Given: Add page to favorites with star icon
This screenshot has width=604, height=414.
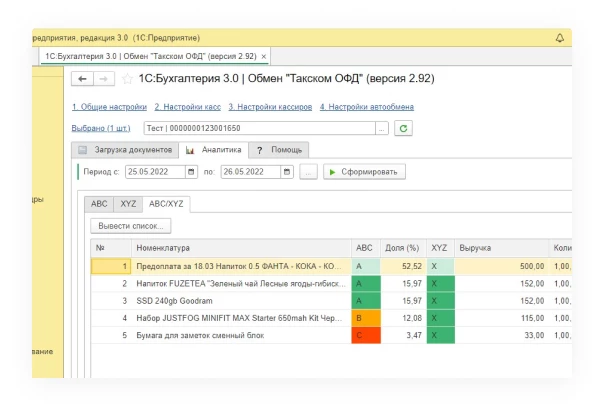Looking at the screenshot, I should pos(126,78).
